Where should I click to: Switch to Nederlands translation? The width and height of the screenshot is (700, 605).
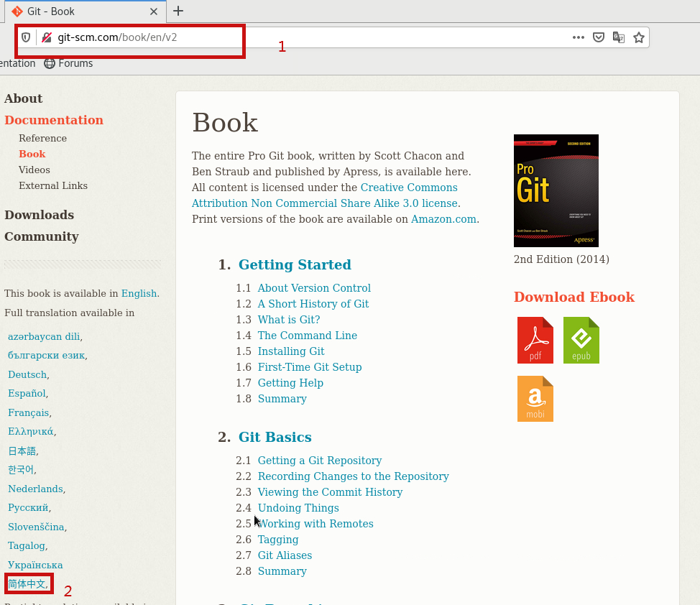click(35, 489)
